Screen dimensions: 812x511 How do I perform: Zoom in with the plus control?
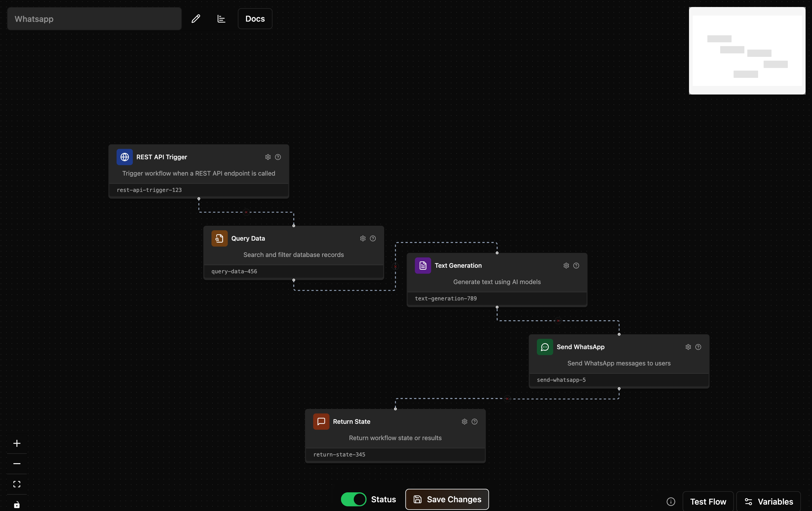tap(17, 443)
